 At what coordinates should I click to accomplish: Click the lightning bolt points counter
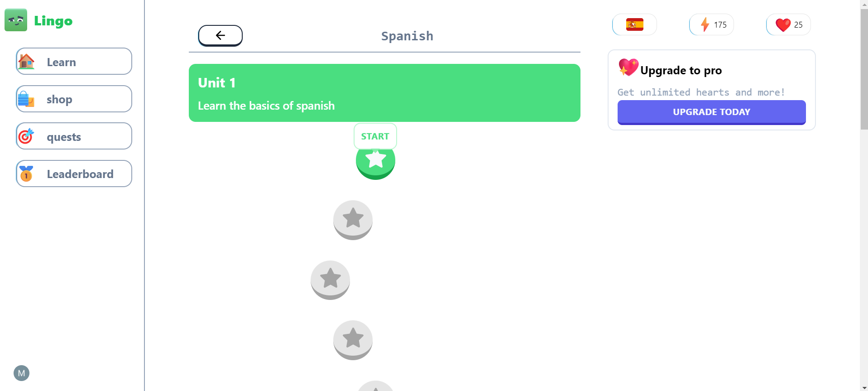(711, 24)
